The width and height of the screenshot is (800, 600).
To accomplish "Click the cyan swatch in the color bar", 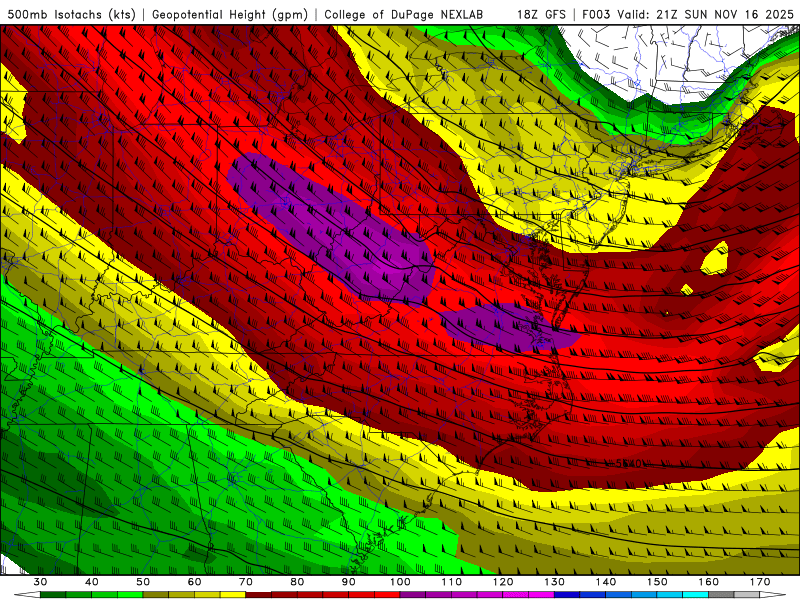I will [695, 594].
